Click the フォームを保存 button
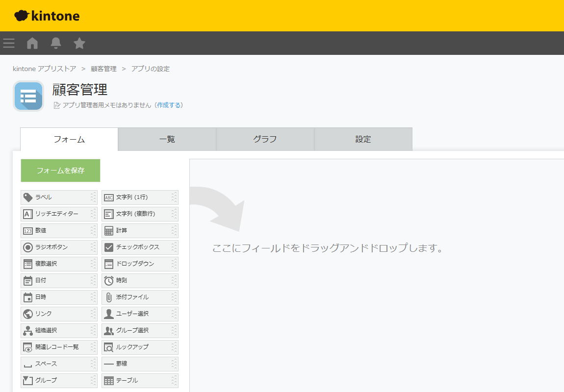564x392 pixels. 60,171
